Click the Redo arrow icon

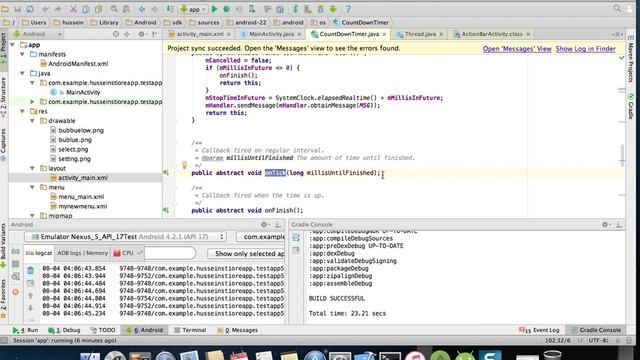pos(58,9)
